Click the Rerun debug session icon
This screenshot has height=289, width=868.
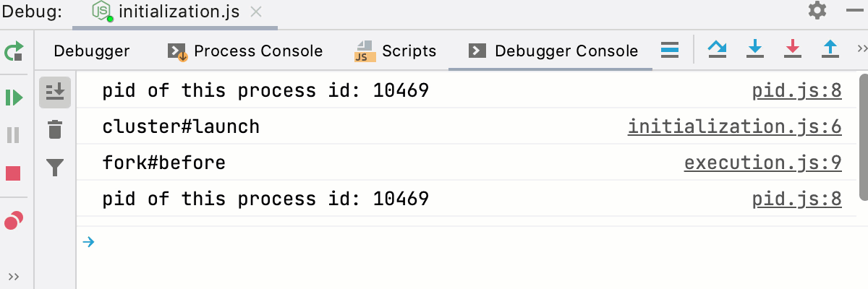tap(14, 51)
